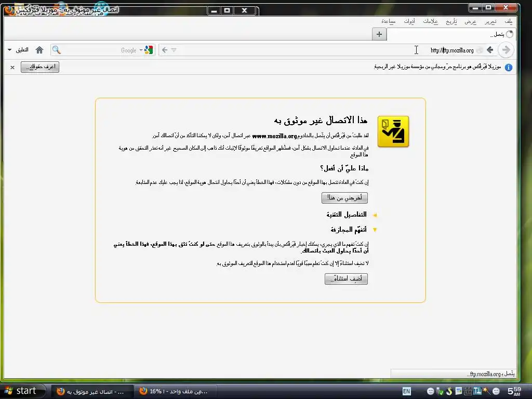Screen dimensions: 532x399
Task: Open the عرض (View) menu
Action: click(470, 21)
